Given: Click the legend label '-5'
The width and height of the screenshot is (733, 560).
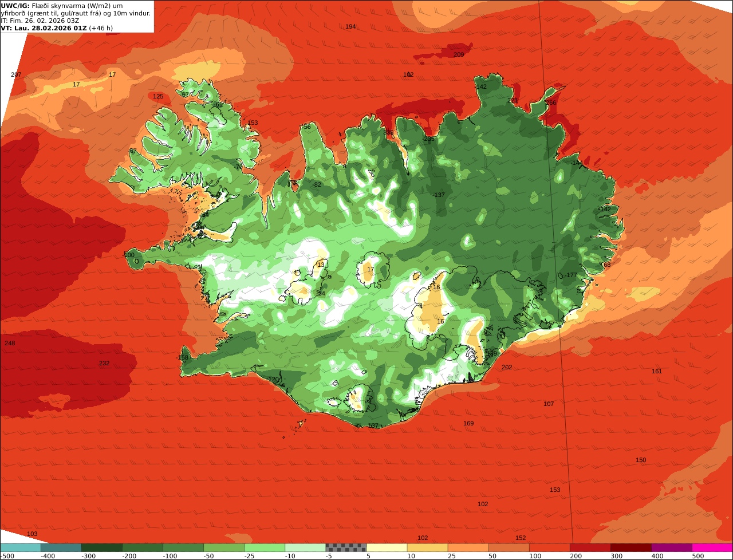Looking at the screenshot, I should pyautogui.click(x=329, y=556).
